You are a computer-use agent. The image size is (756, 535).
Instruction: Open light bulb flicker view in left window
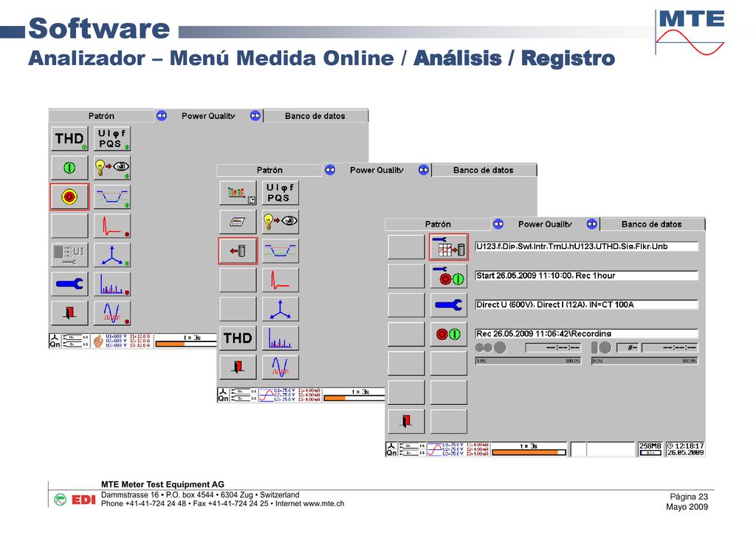112,168
